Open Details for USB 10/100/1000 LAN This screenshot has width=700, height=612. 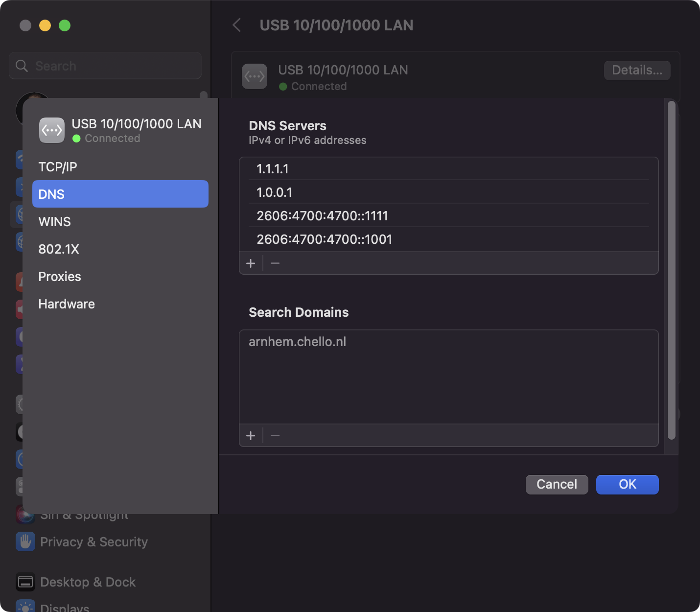pos(637,70)
